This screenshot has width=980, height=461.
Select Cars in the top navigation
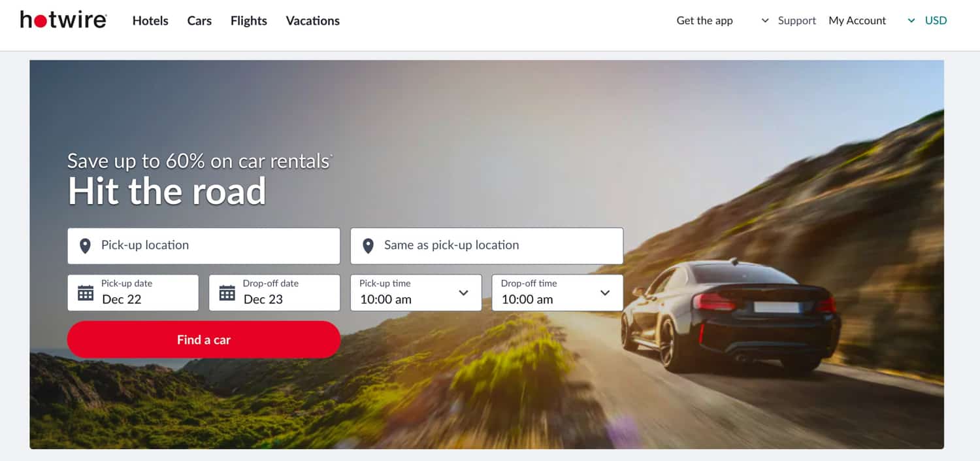click(x=199, y=20)
